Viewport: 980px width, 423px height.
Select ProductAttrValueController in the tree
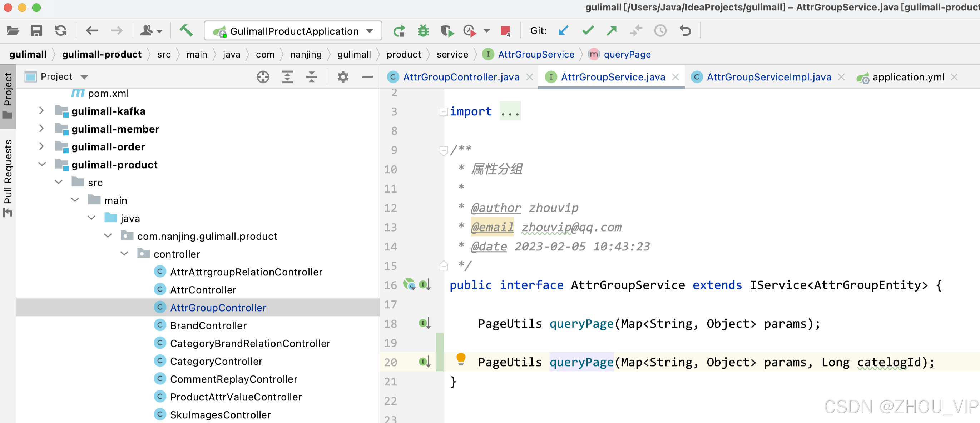228,397
